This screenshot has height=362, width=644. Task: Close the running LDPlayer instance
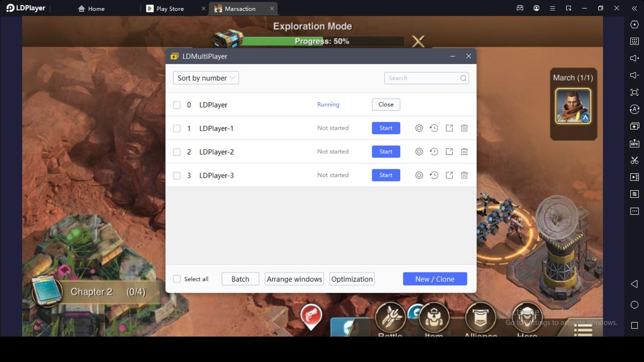pyautogui.click(x=386, y=105)
